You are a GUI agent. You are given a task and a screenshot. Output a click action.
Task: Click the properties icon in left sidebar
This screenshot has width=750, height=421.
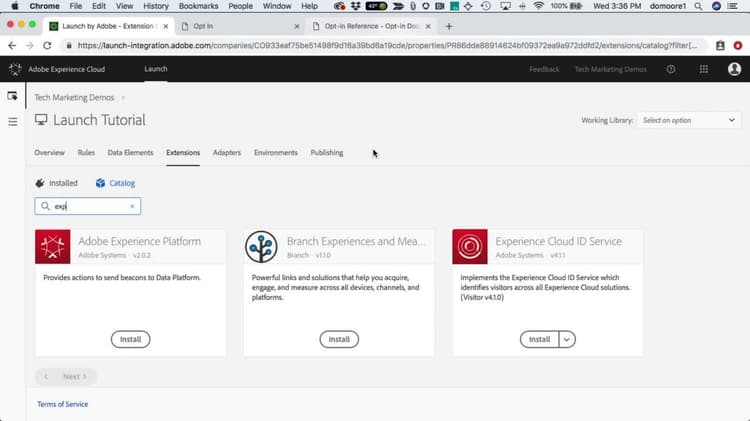[12, 96]
